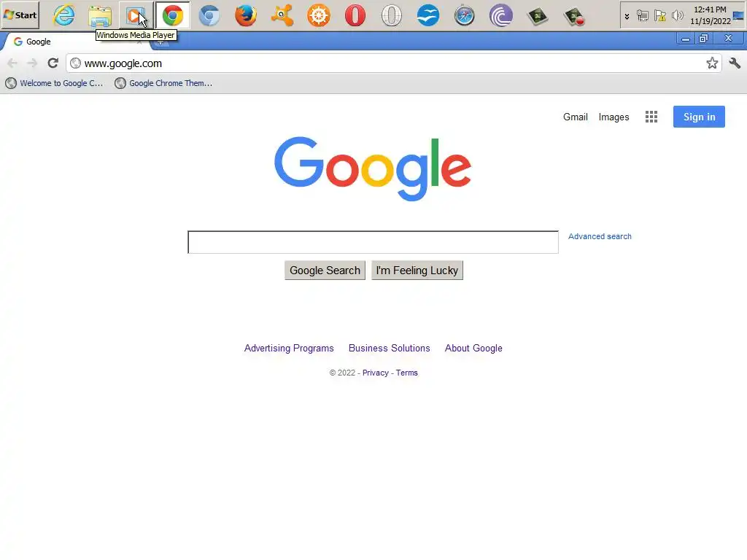
Task: Open Business Solutions link
Action: pyautogui.click(x=390, y=348)
